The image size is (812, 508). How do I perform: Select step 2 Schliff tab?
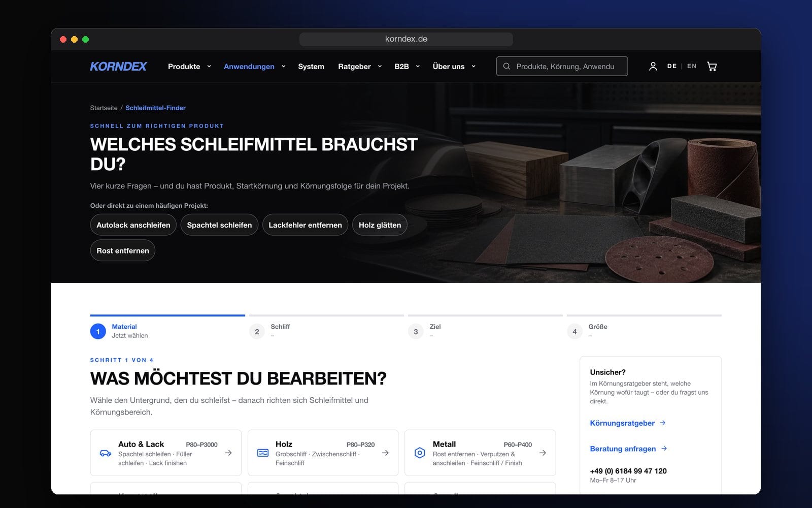tap(326, 328)
